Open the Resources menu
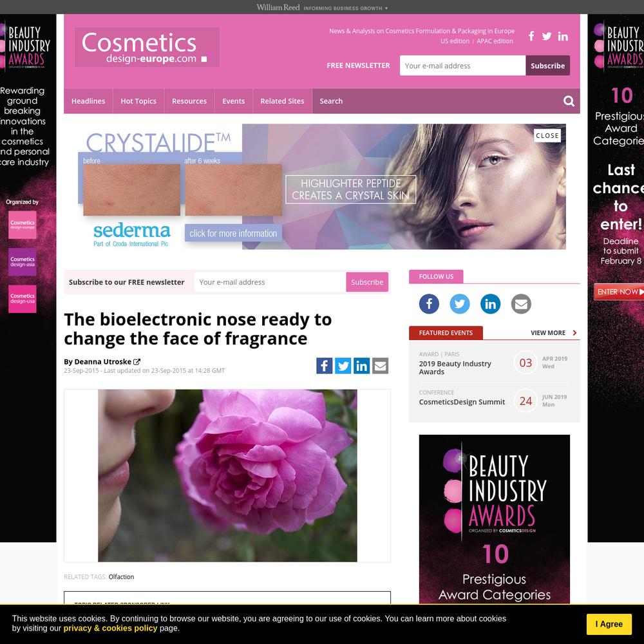644x644 pixels. pyautogui.click(x=189, y=101)
